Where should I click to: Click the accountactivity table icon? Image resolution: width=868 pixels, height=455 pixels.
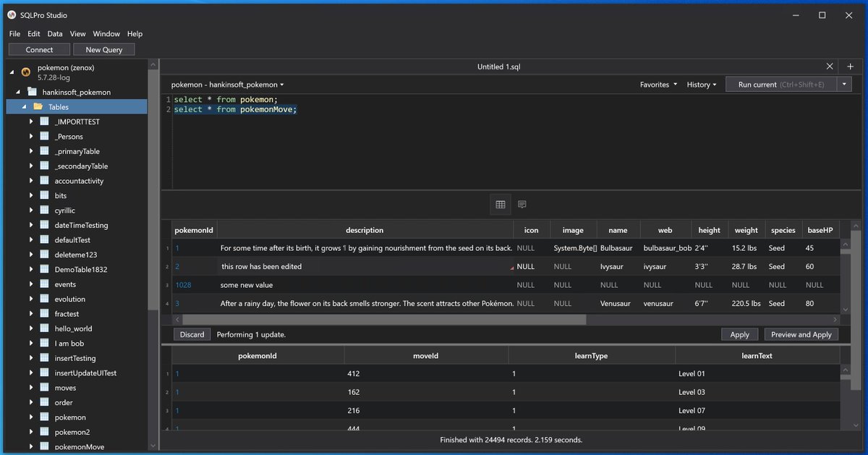(44, 181)
